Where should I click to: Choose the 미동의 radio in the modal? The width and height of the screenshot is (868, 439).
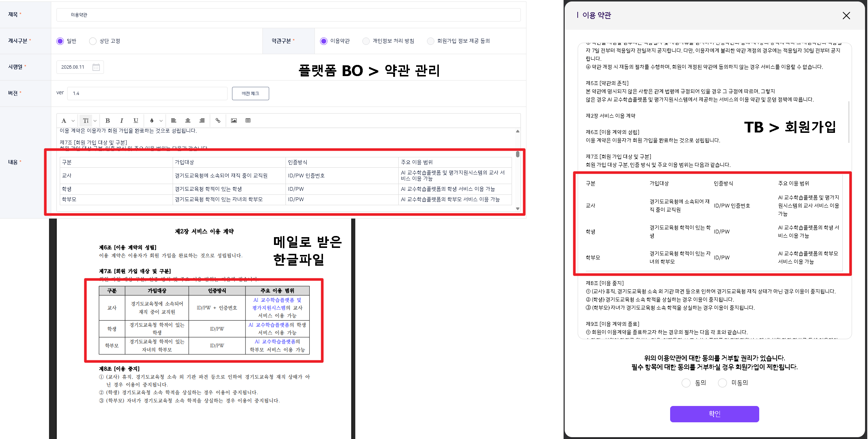click(722, 383)
